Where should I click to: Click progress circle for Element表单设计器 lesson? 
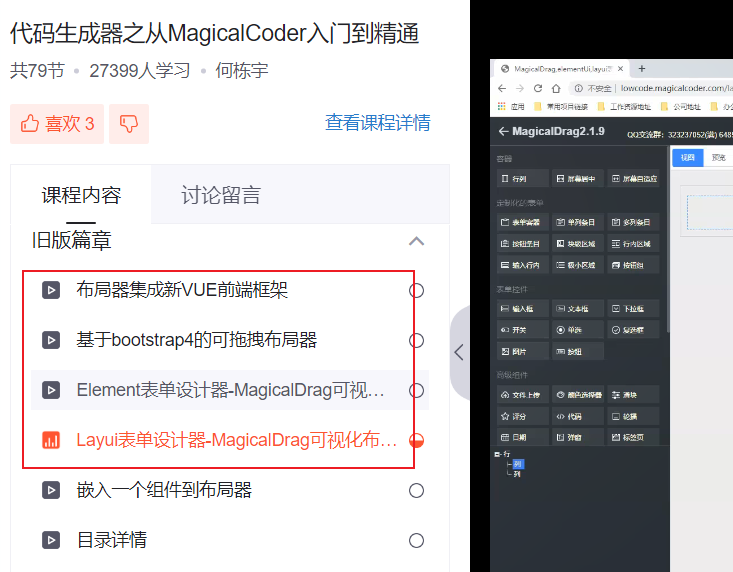[416, 391]
